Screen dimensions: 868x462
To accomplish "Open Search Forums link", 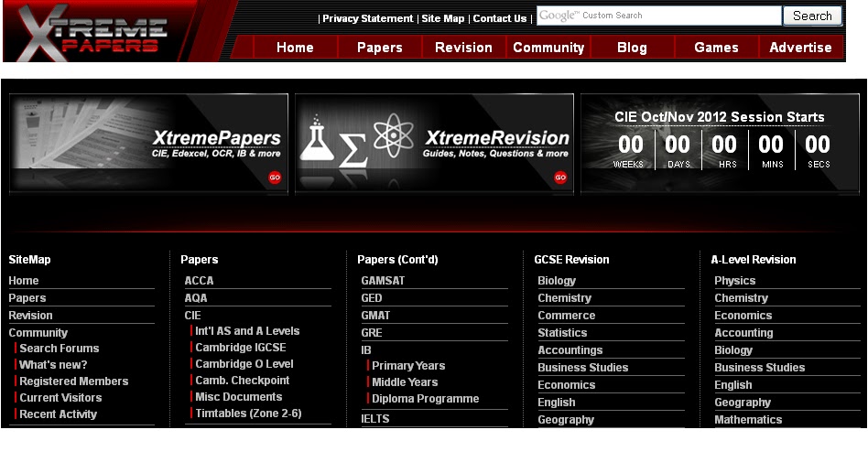I will 60,348.
